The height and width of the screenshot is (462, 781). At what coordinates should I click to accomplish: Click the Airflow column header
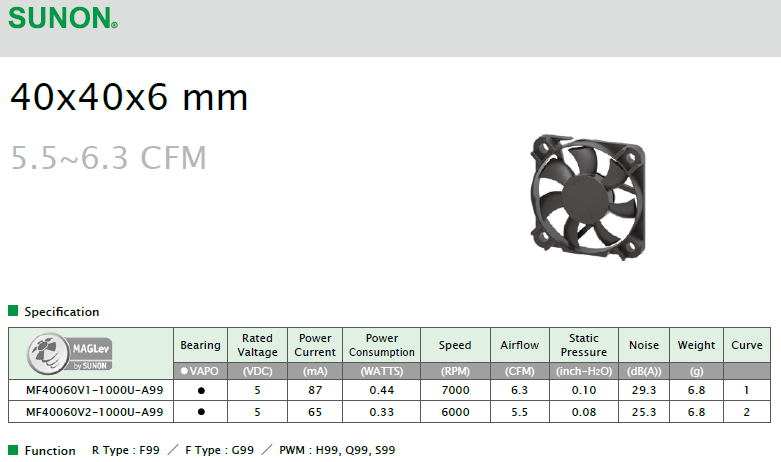click(x=520, y=345)
